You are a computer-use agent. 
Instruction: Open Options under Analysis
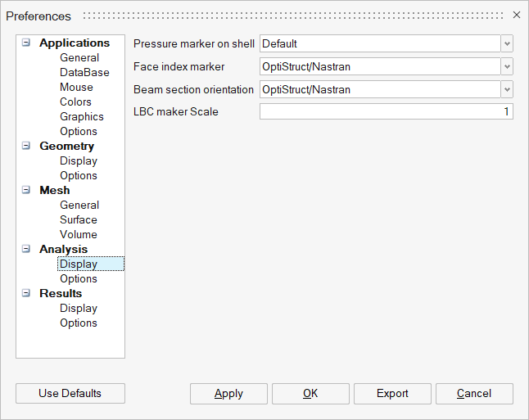pyautogui.click(x=78, y=279)
